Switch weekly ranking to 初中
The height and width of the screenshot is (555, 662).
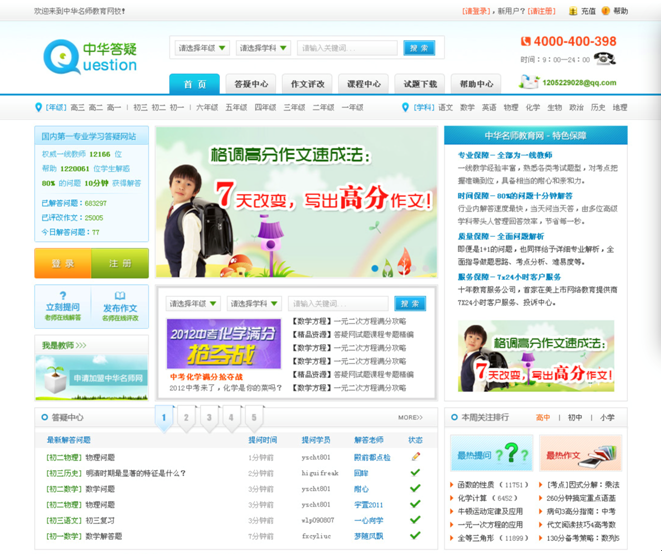pos(575,418)
